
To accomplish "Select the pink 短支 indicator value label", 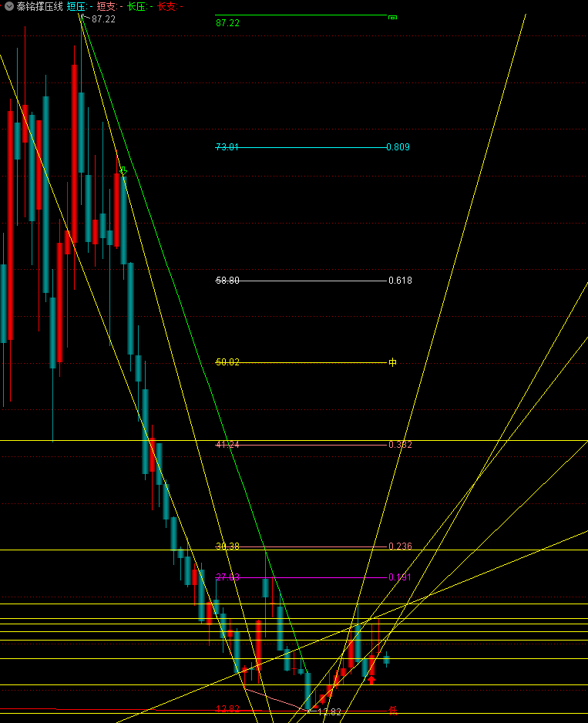I will (109, 6).
